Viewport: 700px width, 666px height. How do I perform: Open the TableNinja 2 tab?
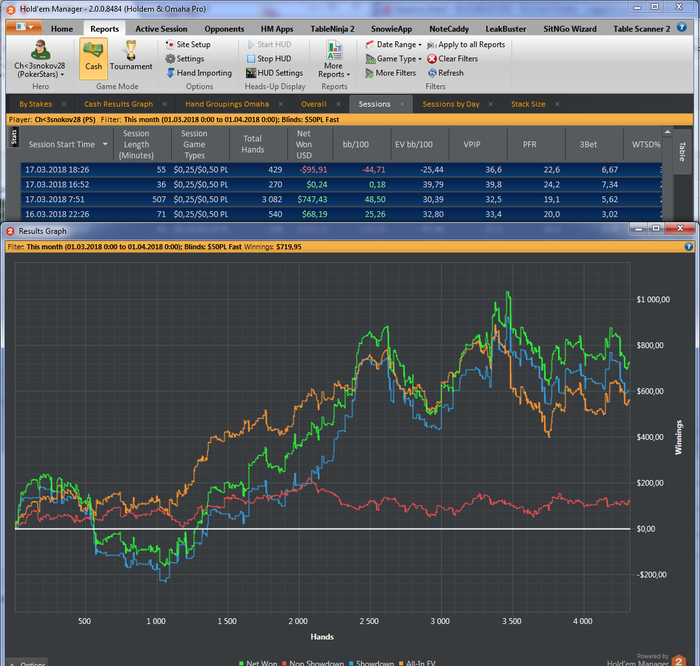pyautogui.click(x=332, y=29)
